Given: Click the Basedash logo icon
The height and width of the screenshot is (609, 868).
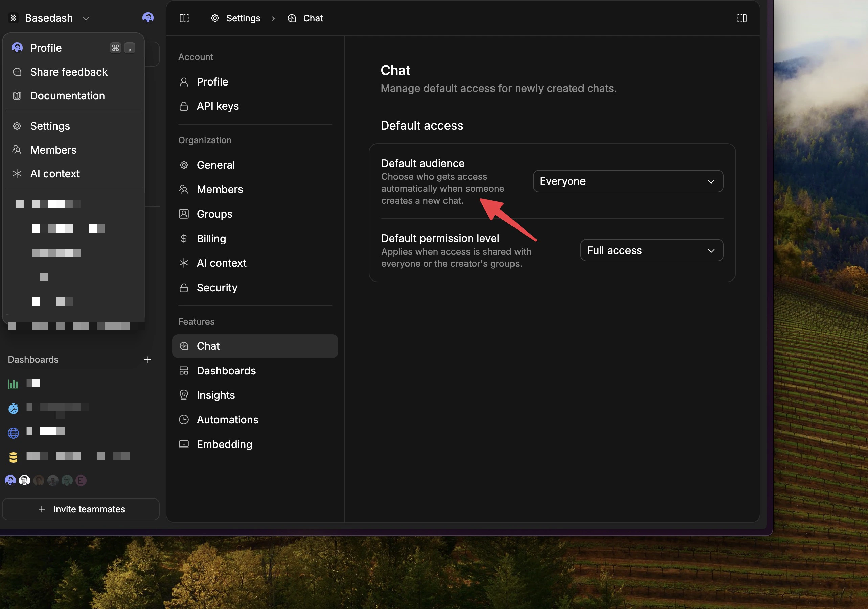Looking at the screenshot, I should coord(13,18).
